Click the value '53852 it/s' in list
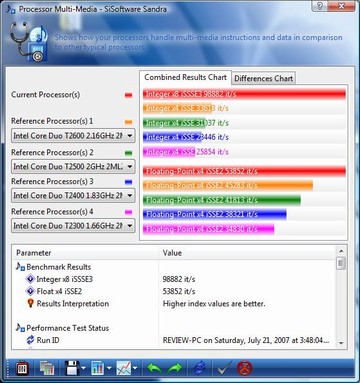Screen dimensions: 360x383 [x=179, y=291]
